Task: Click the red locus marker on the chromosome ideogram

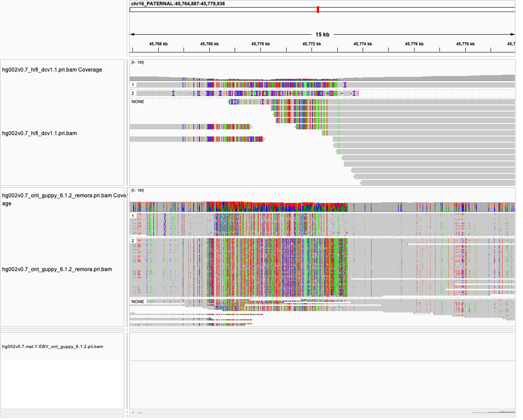Action: point(317,8)
